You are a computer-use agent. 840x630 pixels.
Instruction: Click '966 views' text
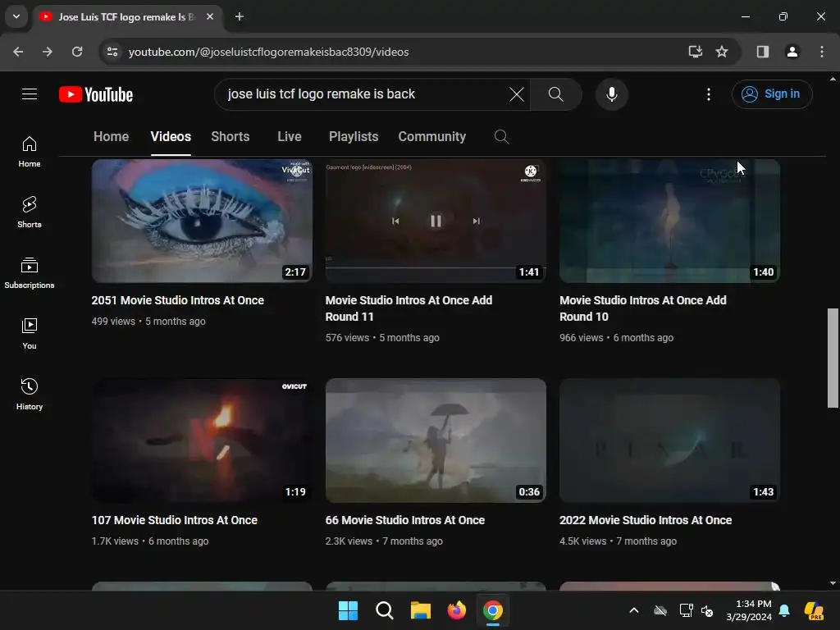point(582,338)
